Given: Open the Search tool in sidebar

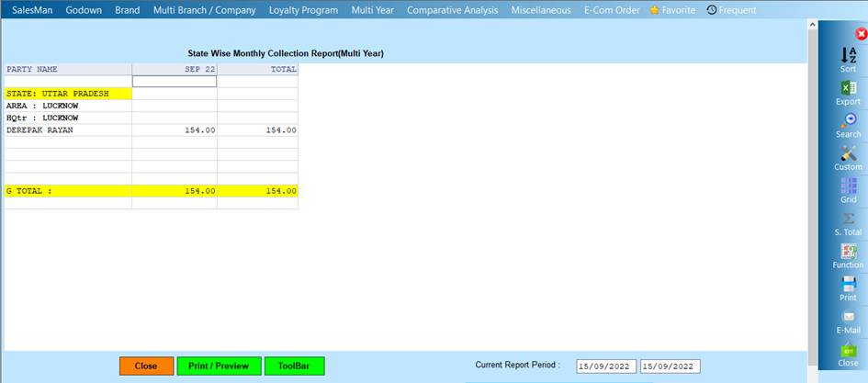Looking at the screenshot, I should (848, 121).
